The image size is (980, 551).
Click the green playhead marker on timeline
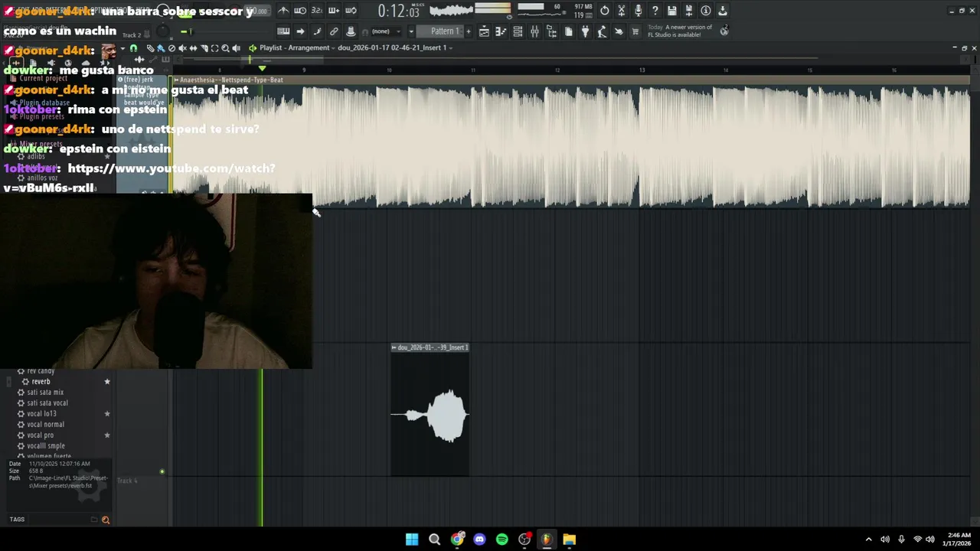tap(262, 69)
